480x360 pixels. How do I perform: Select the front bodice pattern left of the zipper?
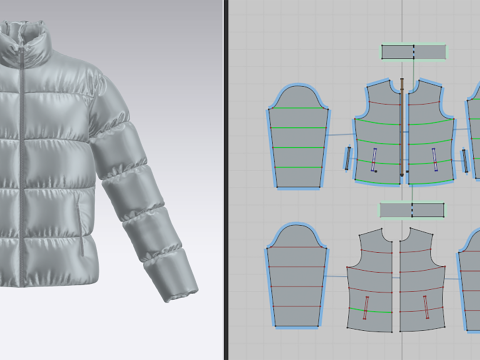tap(378, 133)
